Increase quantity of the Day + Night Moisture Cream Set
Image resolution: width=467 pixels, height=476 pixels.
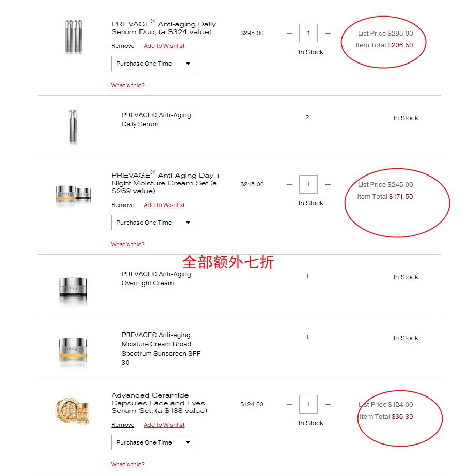328,184
